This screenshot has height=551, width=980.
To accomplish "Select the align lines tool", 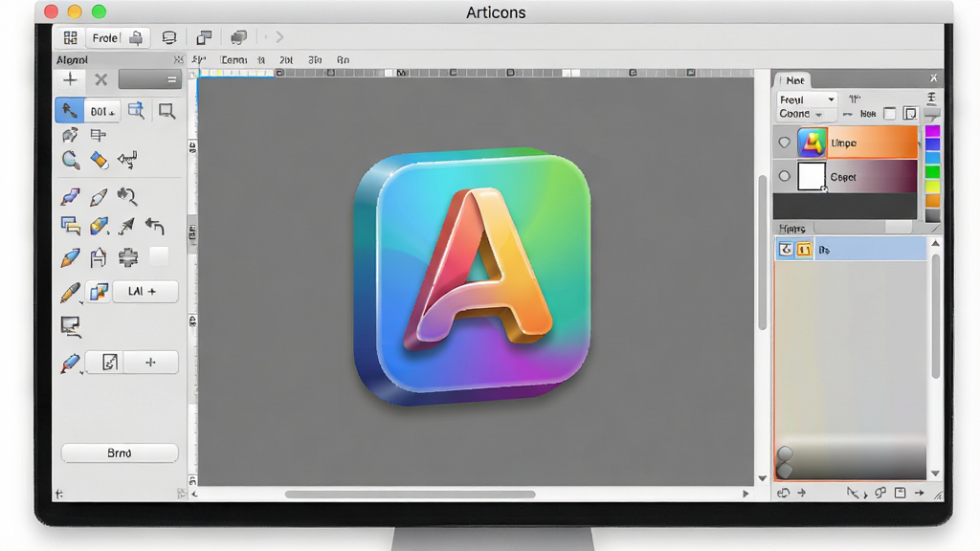I will 99,135.
